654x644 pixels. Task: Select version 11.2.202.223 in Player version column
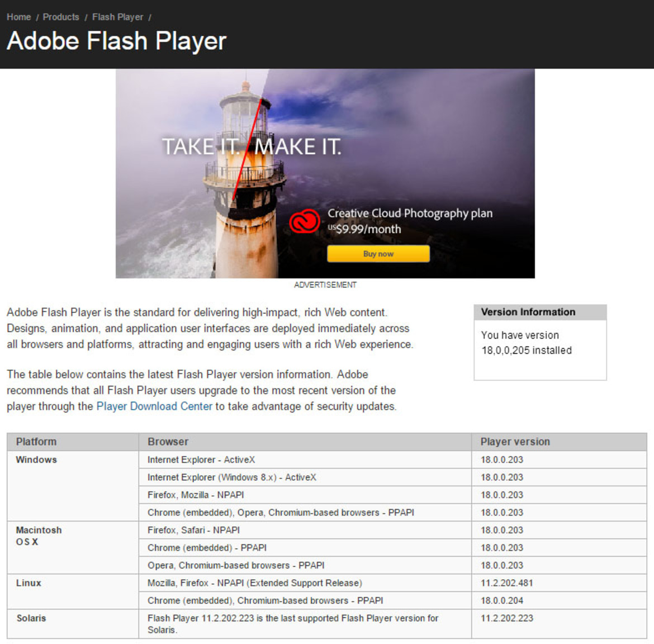(559, 623)
